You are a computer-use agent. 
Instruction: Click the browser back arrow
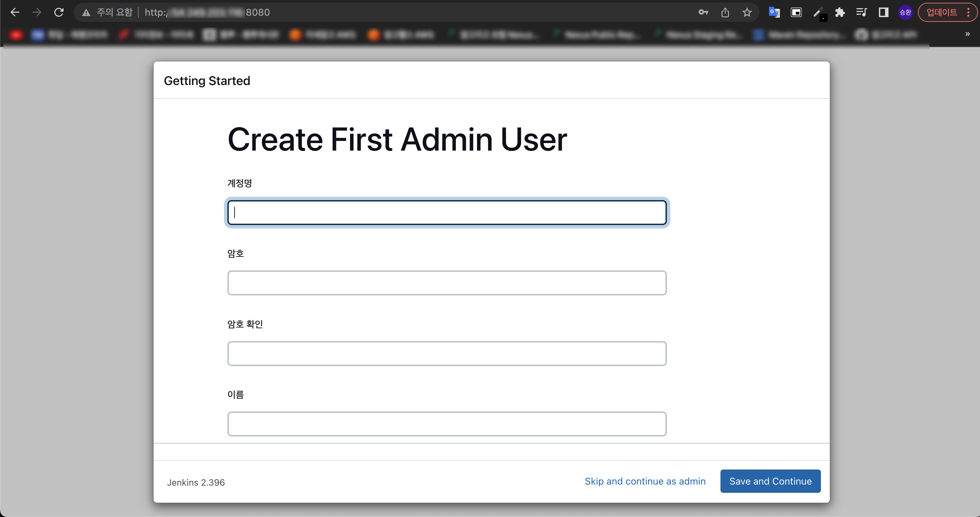[x=15, y=12]
